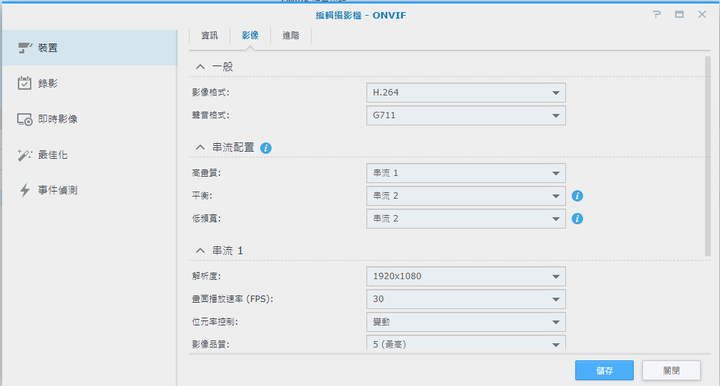720x386 pixels.
Task: Open the help question mark icon
Action: pos(657,15)
